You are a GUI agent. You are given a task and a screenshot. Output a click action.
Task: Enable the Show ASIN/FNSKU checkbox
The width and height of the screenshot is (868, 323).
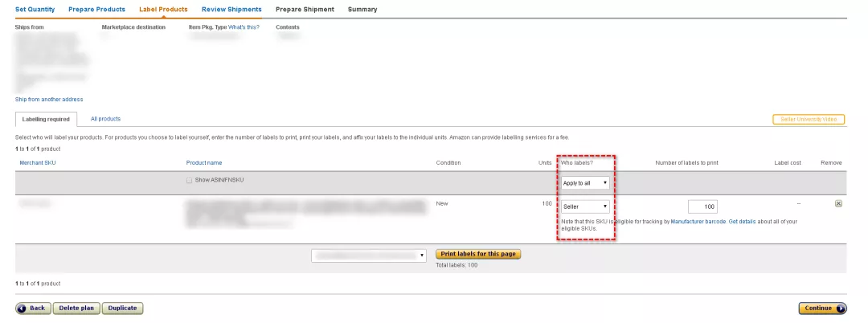point(190,181)
